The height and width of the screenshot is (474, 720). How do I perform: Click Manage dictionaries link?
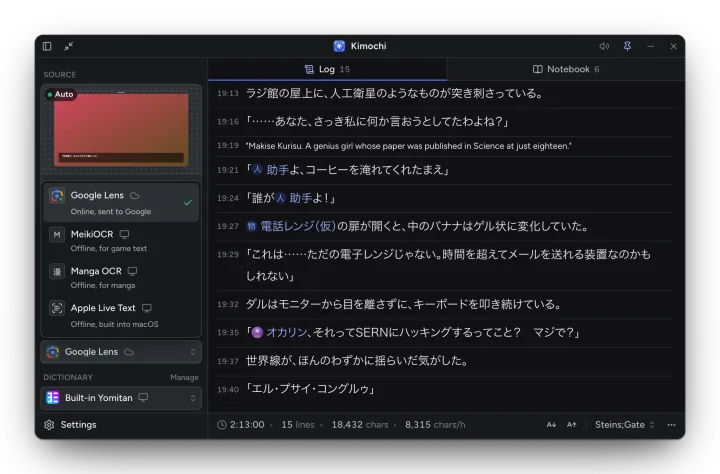tap(184, 378)
